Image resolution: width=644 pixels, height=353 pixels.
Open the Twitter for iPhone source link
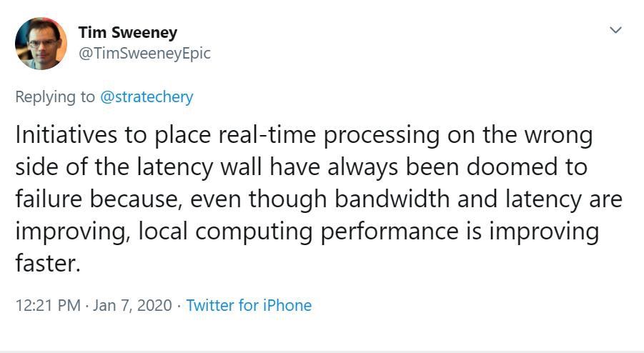pyautogui.click(x=249, y=306)
